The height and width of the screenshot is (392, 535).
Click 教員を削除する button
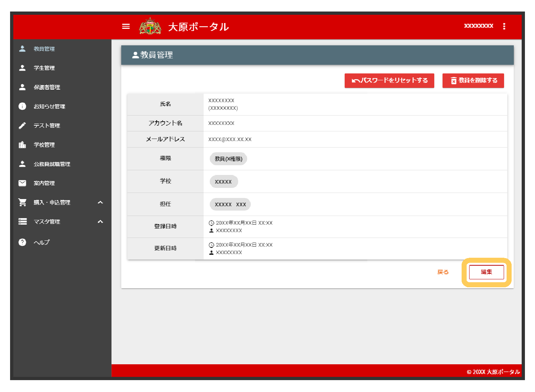click(x=473, y=81)
